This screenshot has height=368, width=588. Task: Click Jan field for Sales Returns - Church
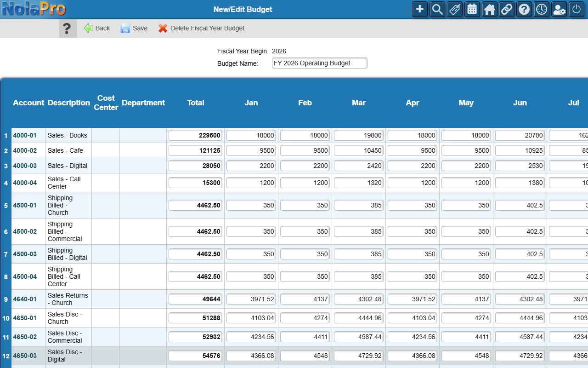[x=251, y=299]
